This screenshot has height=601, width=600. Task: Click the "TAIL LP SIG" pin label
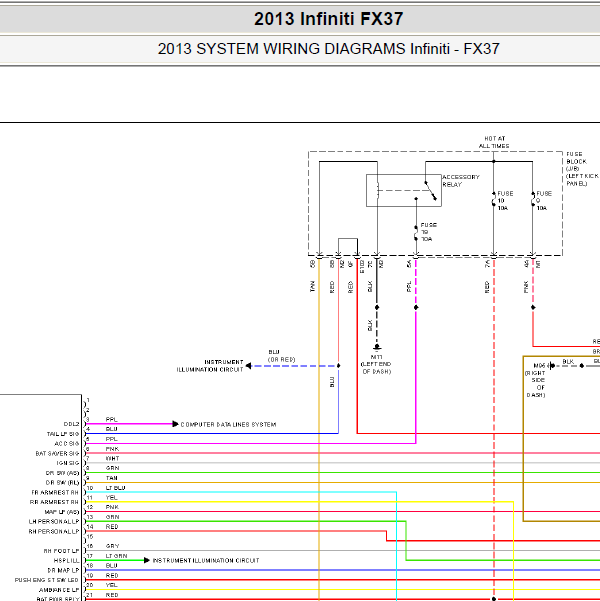(x=63, y=434)
